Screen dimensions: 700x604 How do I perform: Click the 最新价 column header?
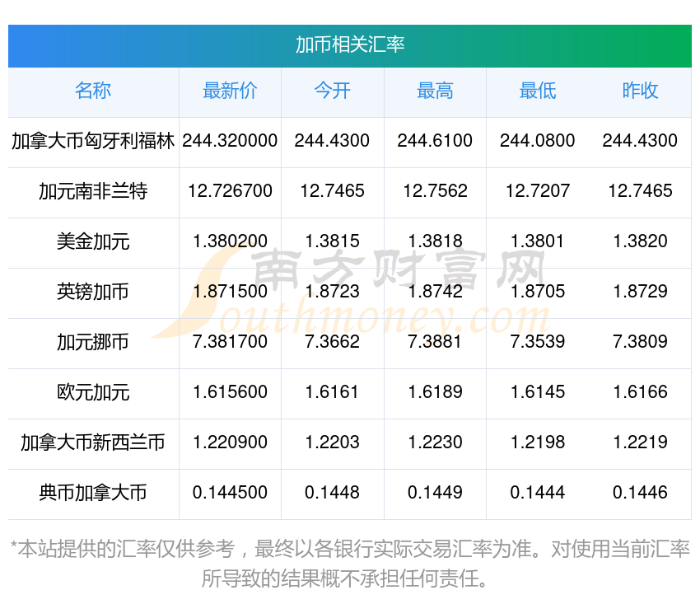pos(230,91)
